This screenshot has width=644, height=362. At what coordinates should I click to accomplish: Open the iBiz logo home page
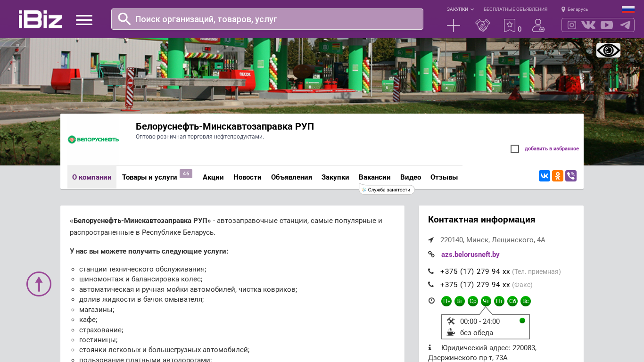(x=40, y=19)
